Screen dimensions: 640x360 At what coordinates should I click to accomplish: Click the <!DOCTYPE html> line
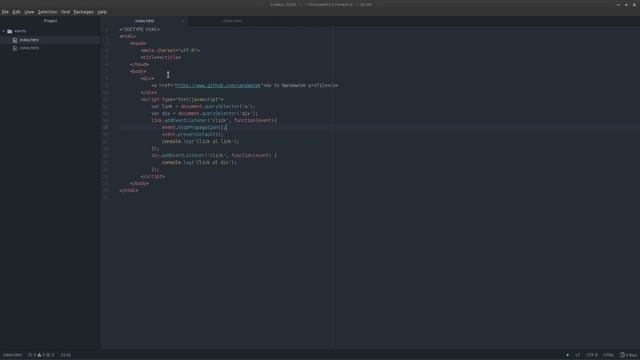pos(140,29)
